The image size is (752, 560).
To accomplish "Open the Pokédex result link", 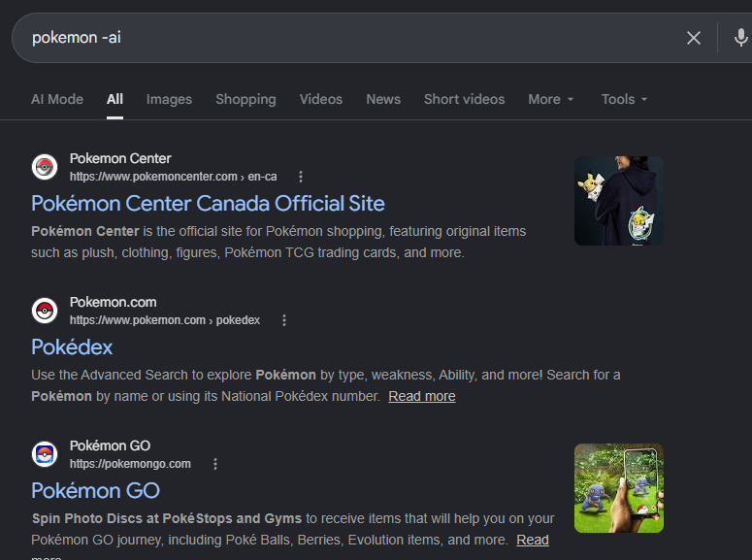I will 72,346.
